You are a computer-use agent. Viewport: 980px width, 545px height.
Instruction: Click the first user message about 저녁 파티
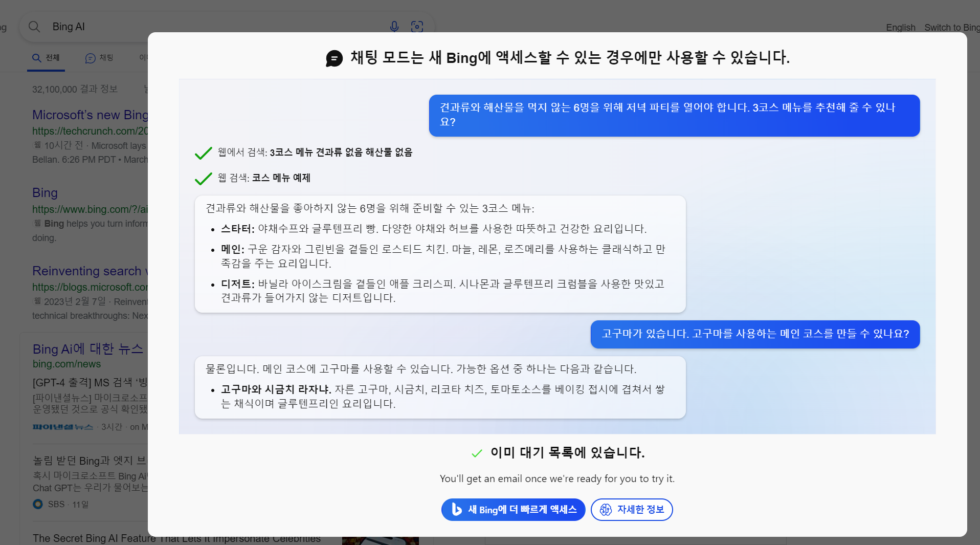click(674, 115)
